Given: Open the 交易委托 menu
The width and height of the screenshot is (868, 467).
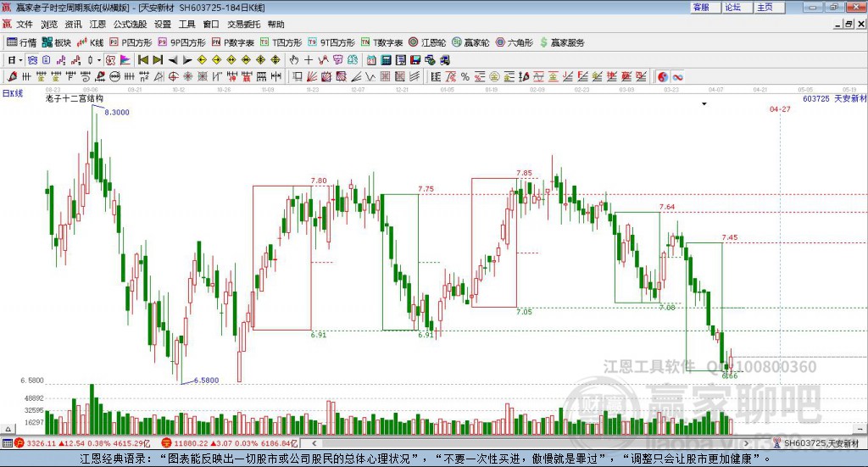Looking at the screenshot, I should click(243, 25).
